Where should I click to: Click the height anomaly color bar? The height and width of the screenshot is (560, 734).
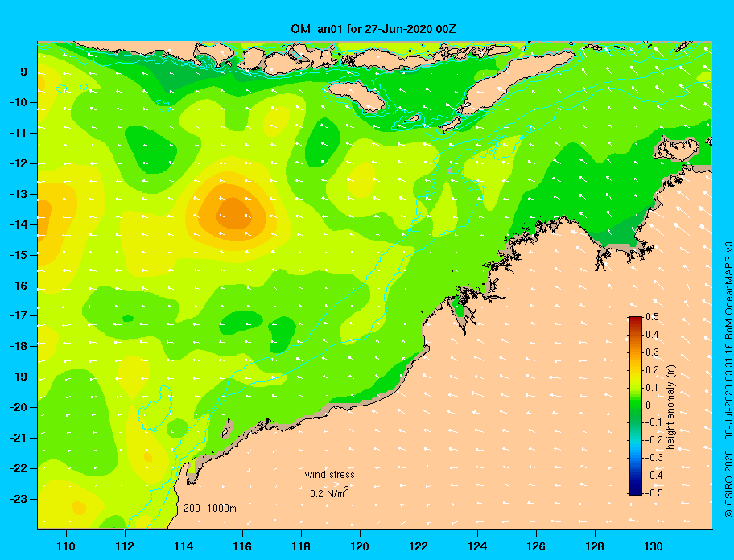click(x=636, y=406)
